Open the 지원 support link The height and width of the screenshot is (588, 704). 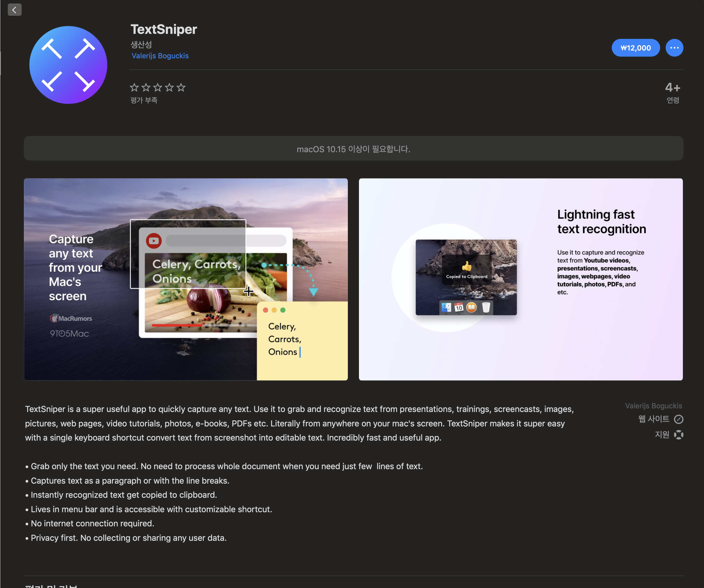(662, 434)
